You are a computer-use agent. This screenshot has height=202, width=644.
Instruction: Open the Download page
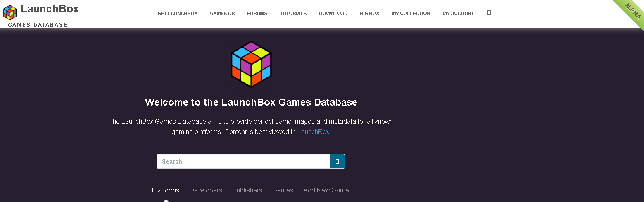point(333,14)
